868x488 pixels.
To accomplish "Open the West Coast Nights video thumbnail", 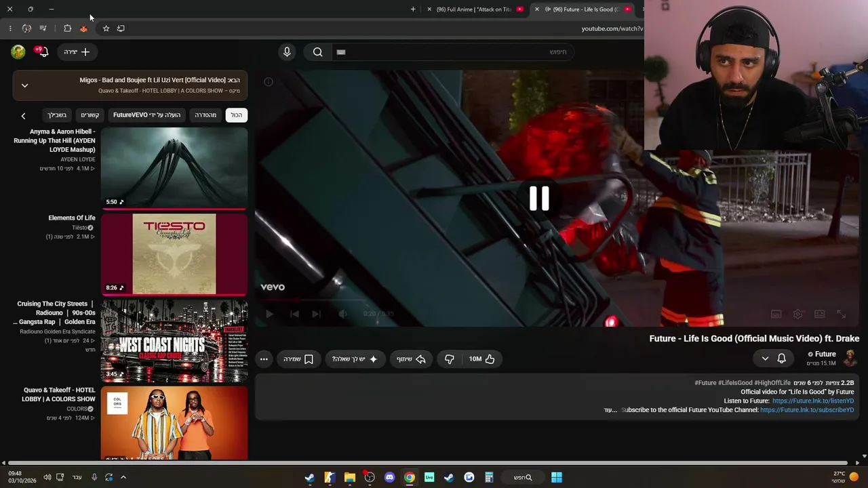I will tap(174, 341).
